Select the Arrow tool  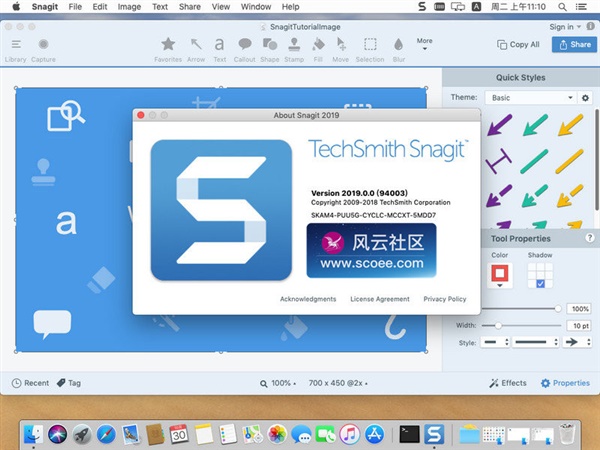pyautogui.click(x=196, y=50)
